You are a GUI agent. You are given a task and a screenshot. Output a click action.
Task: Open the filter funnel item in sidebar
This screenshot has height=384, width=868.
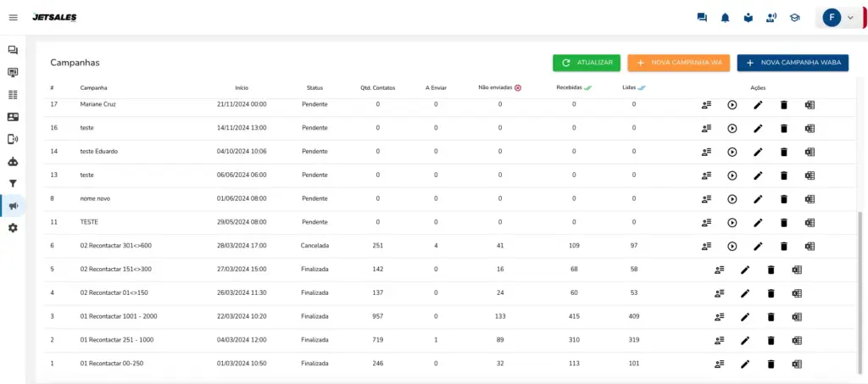[13, 183]
